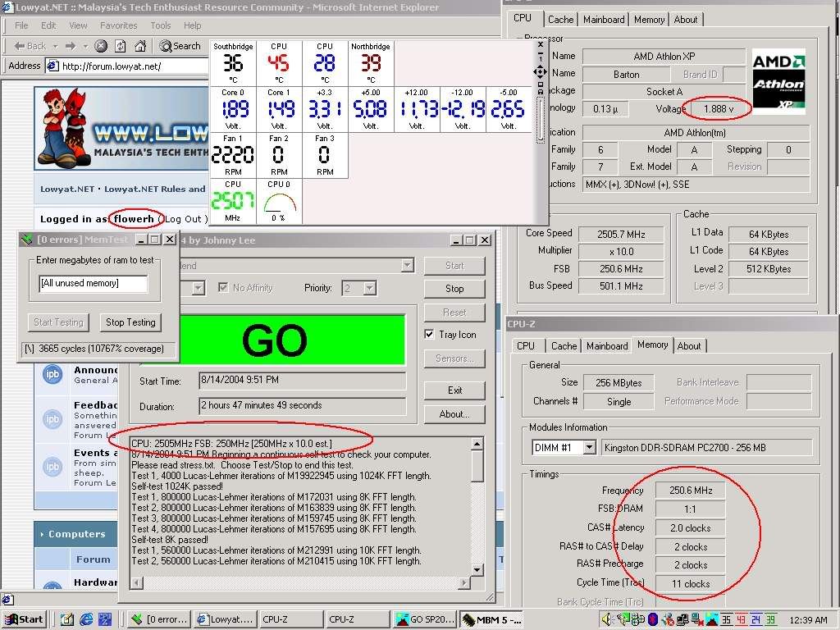The height and width of the screenshot is (630, 840).
Task: Click the first quick launch icon next to Start
Action: pyautogui.click(x=67, y=619)
